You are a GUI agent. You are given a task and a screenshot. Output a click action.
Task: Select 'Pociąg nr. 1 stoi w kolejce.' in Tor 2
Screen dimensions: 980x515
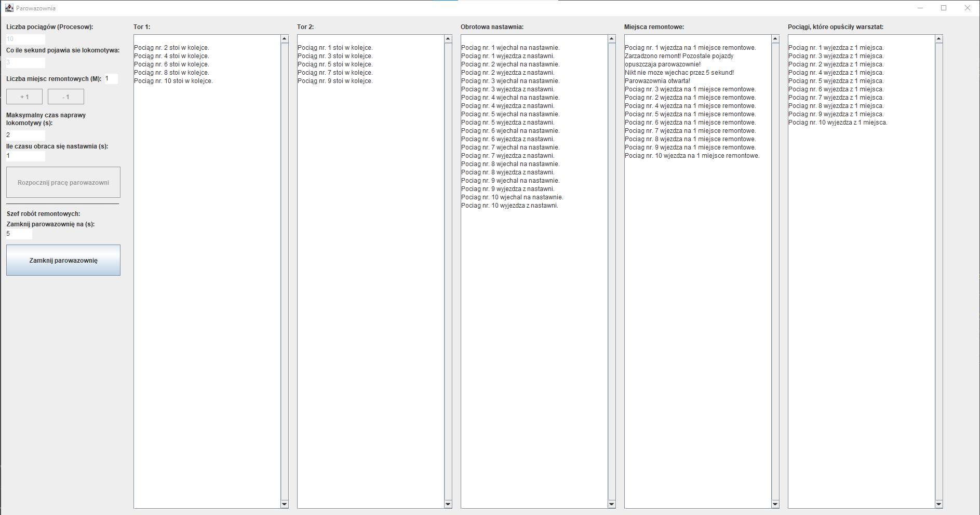pos(335,48)
